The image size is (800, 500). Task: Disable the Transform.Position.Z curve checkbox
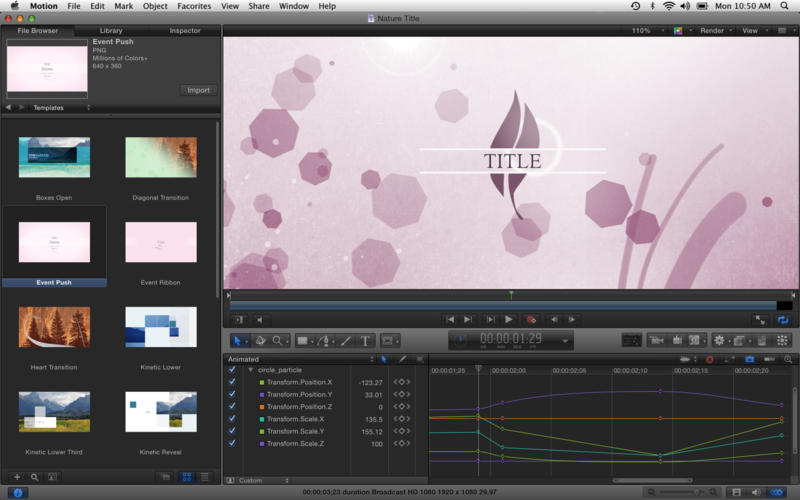(232, 407)
